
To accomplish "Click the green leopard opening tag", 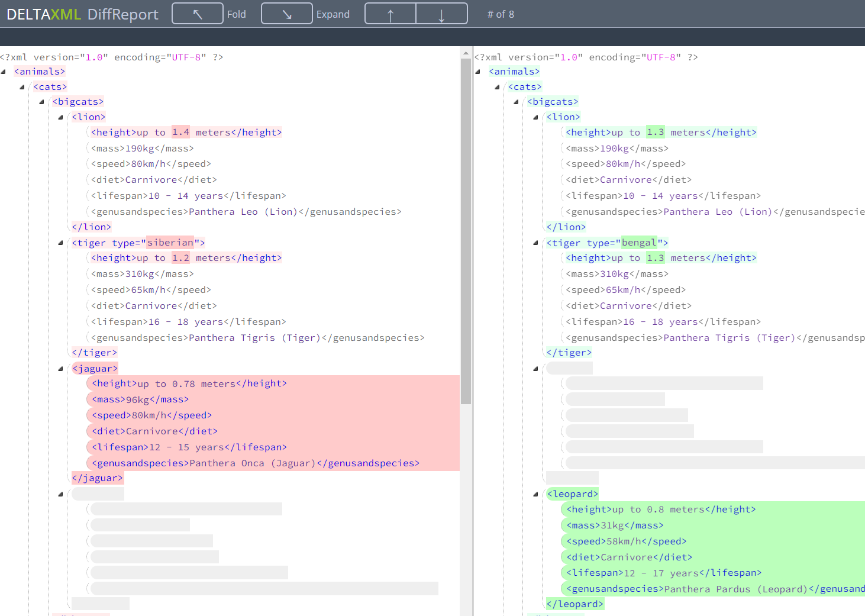I will (x=572, y=494).
